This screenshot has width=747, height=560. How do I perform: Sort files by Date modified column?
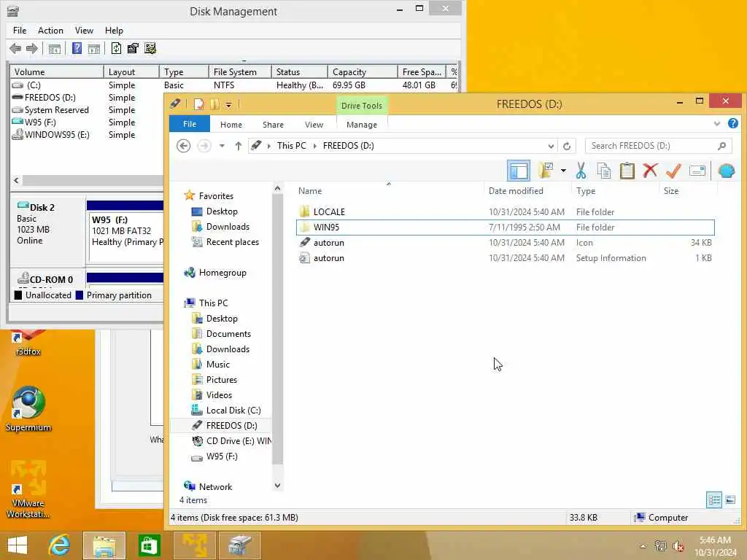(x=527, y=190)
